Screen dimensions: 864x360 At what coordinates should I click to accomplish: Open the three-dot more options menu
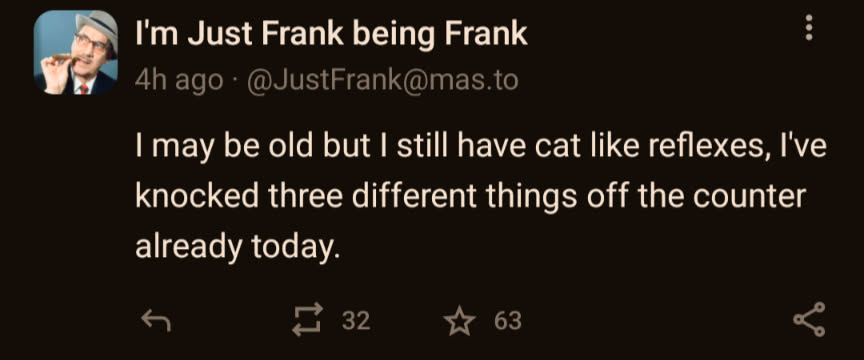808,27
